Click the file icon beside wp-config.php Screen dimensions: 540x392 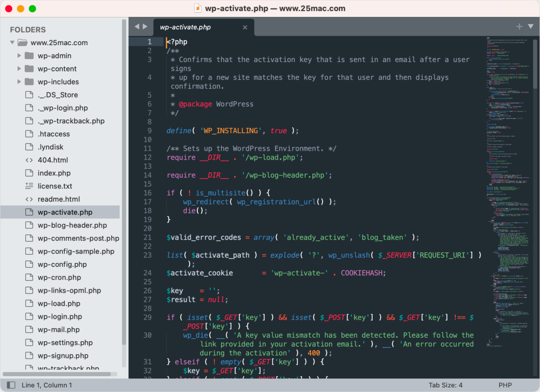(x=29, y=264)
